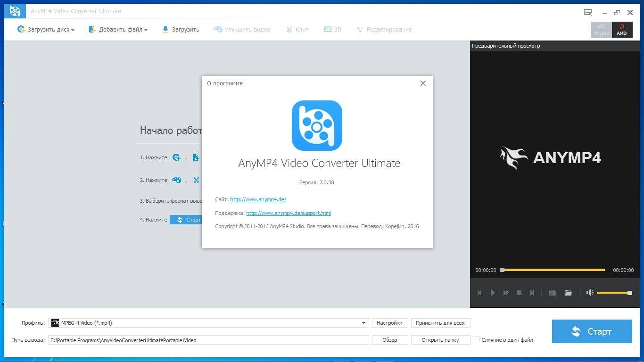This screenshot has height=362, width=644.
Task: Click the Начало работ heading
Action: click(x=171, y=131)
